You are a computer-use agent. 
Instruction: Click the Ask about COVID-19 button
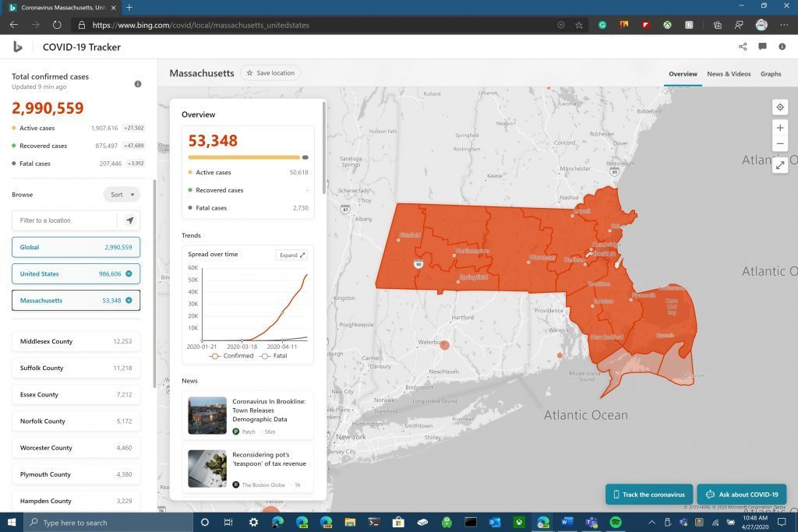[741, 495]
